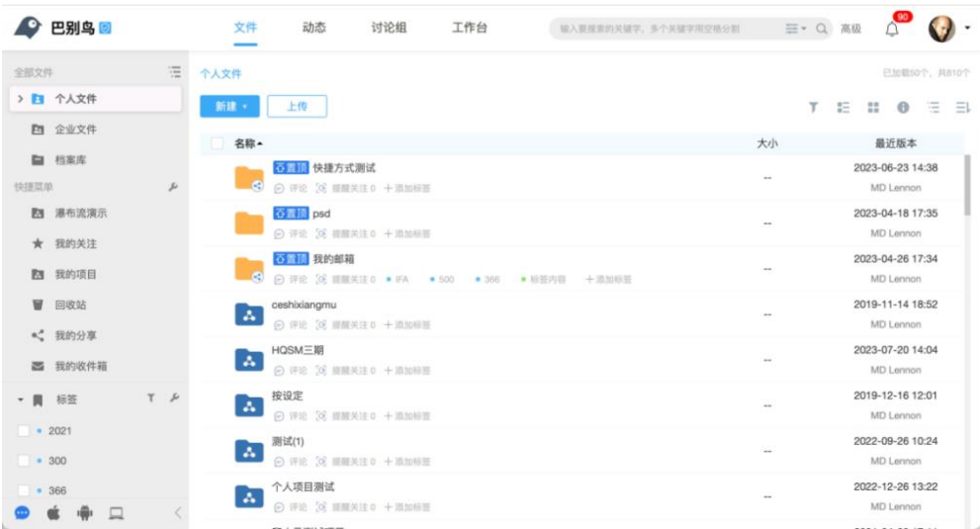Click the 大小 column header
This screenshot has height=529, width=980.
tap(767, 143)
